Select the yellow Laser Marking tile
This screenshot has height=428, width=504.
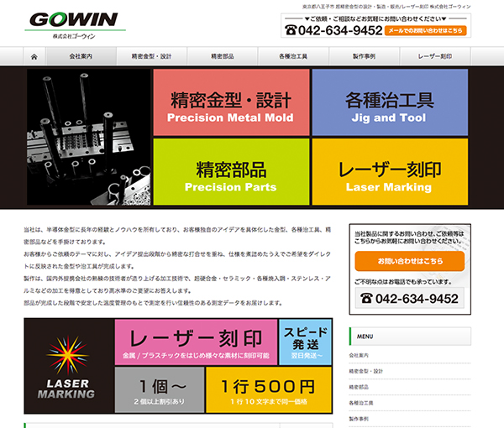coord(390,172)
